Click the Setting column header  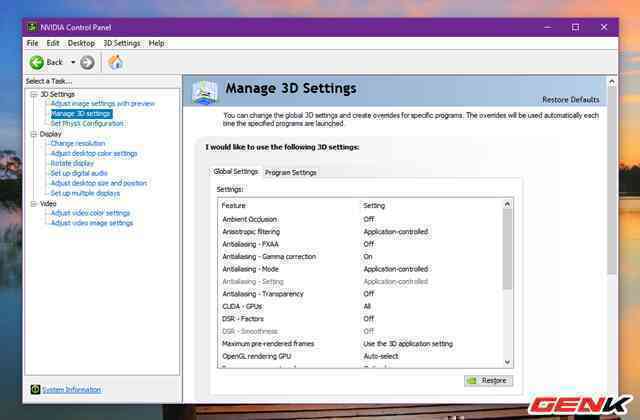(374, 206)
